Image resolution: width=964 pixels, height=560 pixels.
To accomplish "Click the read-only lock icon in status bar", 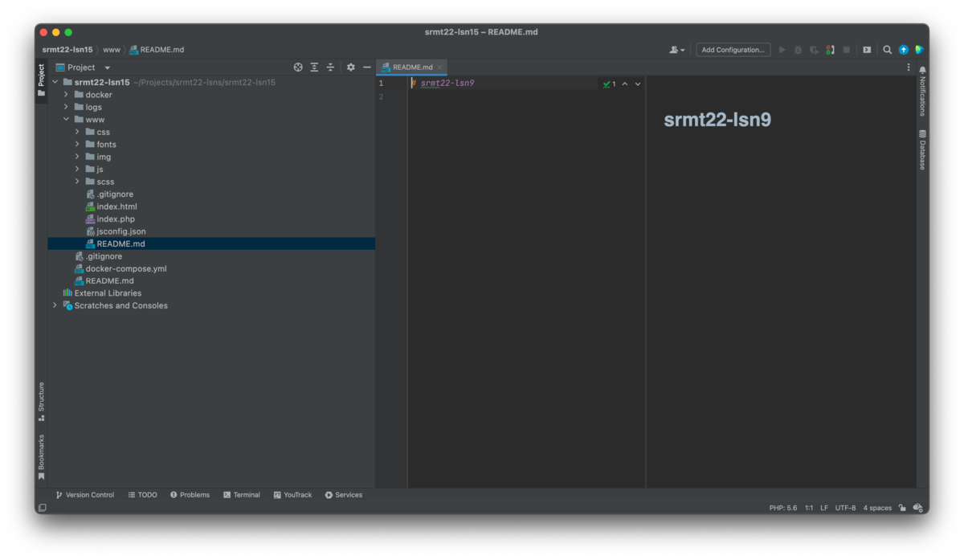I will click(902, 508).
